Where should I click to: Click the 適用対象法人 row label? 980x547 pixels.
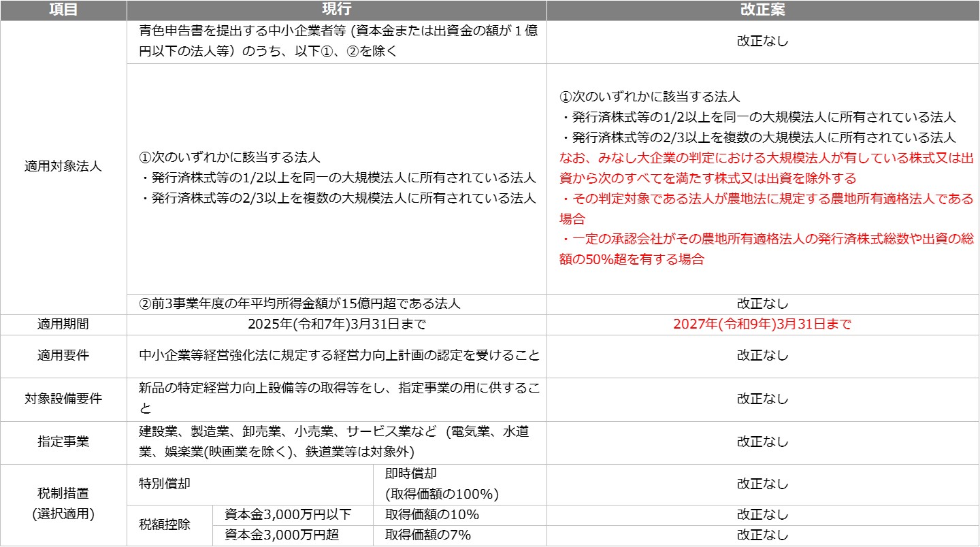pyautogui.click(x=63, y=163)
